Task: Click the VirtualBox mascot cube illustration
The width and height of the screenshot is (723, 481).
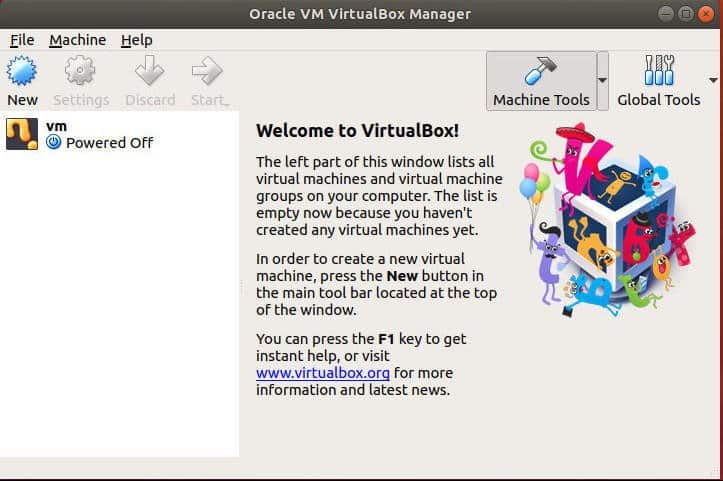Action: pos(607,220)
